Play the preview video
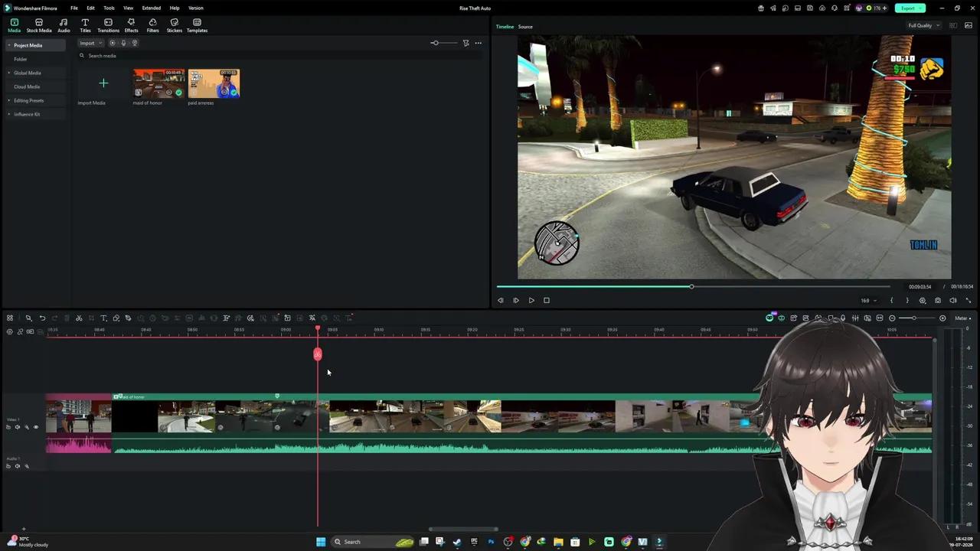Viewport: 980px width, 551px height. tap(531, 301)
